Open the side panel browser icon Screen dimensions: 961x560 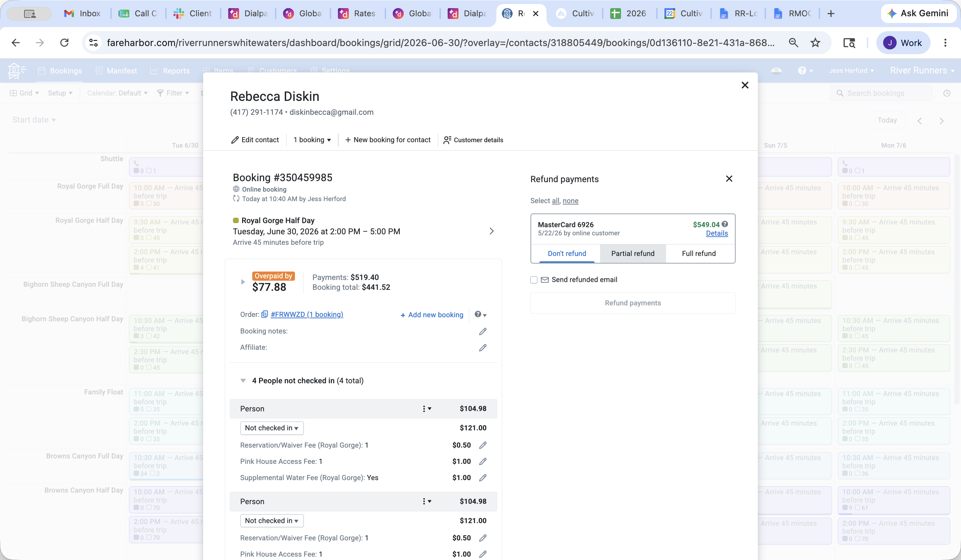coord(849,43)
